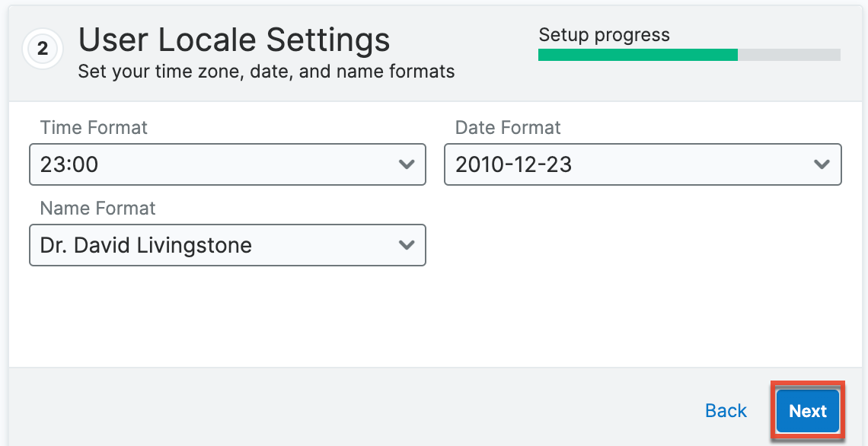Viewport: 868px width, 446px height.
Task: Click the Date Format label
Action: tap(507, 128)
